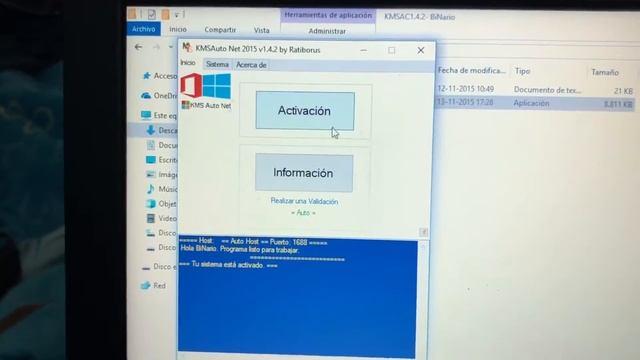Open the Escritorio folder icon in sidebar
Viewport: 640px width, 360px height.
pos(151,160)
